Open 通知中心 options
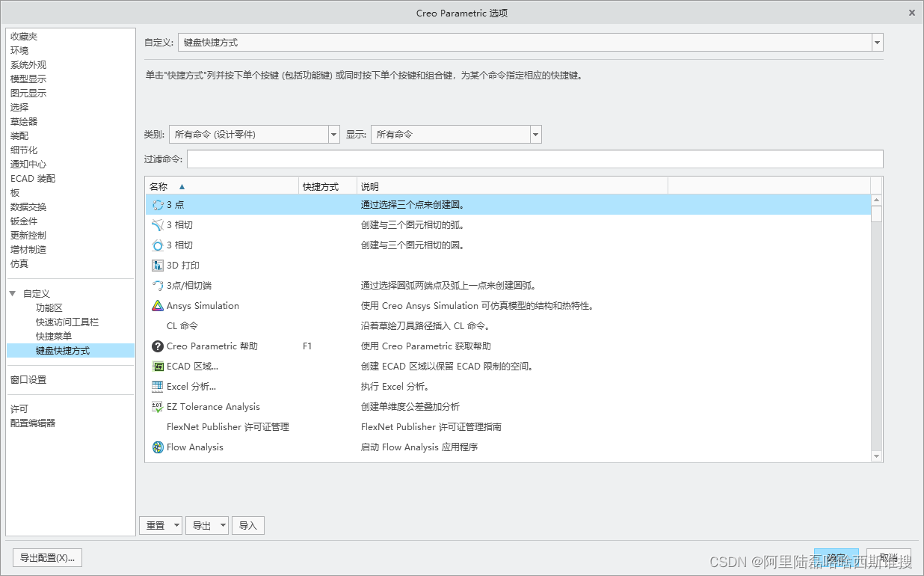Screen dimensions: 924x576 coord(28,164)
